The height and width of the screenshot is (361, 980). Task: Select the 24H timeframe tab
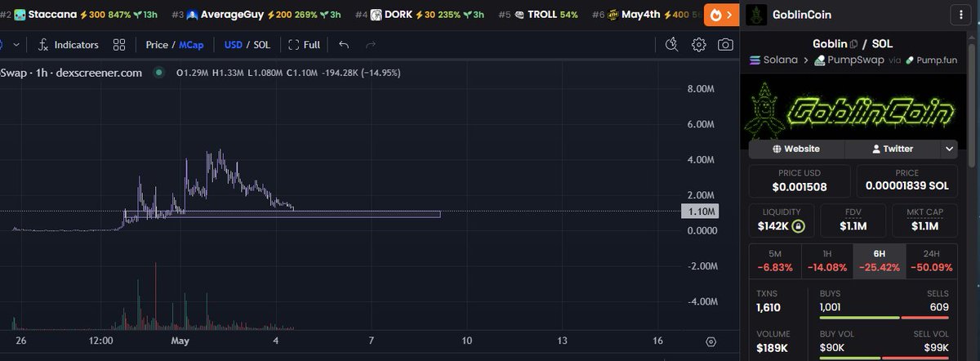(x=930, y=261)
